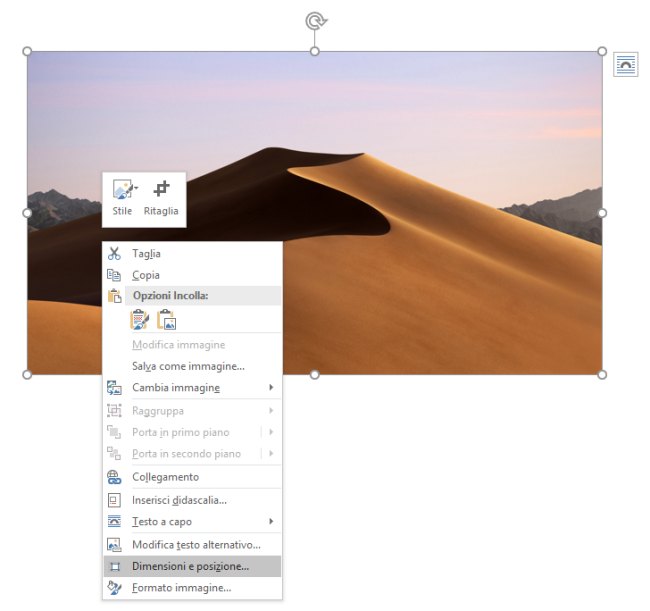Choose Formato immagine... entry

[x=192, y=588]
